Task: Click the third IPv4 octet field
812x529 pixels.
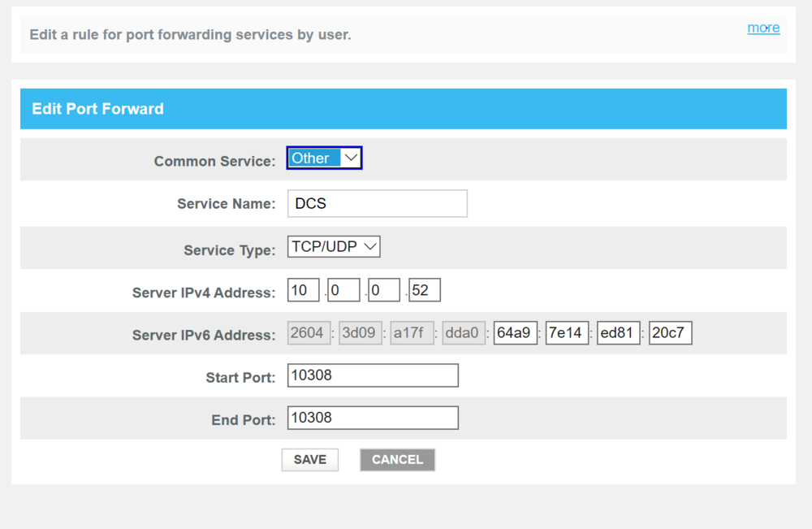Action: point(384,290)
